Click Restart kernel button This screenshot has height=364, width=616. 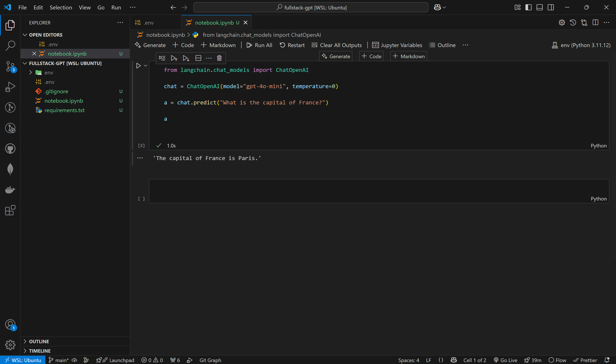[292, 45]
